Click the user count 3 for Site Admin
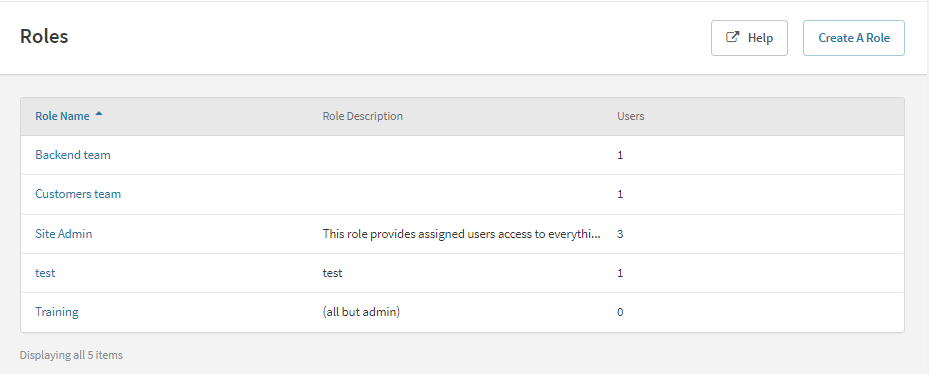Viewport: 929px width, 374px height. (620, 234)
